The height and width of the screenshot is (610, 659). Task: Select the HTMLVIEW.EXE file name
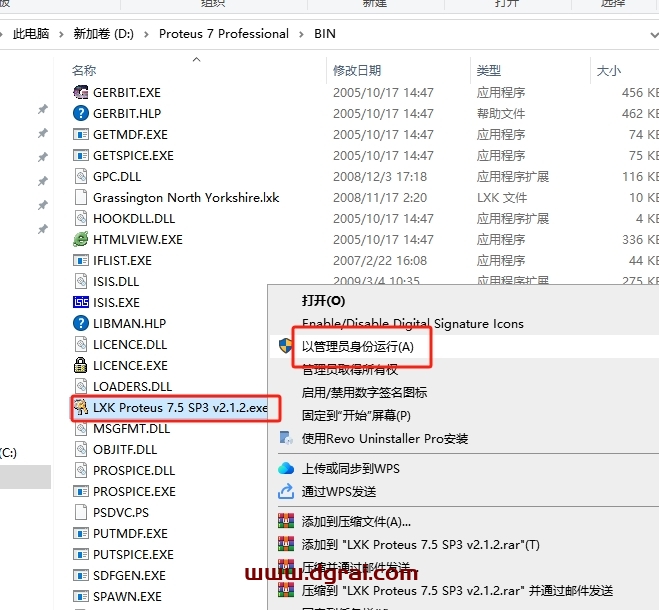138,240
